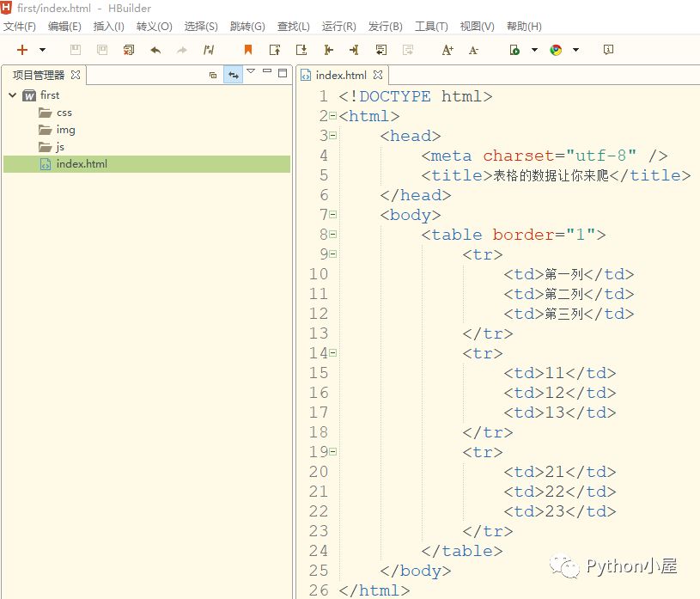This screenshot has height=599, width=700.
Task: Open the 运行(R) menu
Action: point(339,27)
